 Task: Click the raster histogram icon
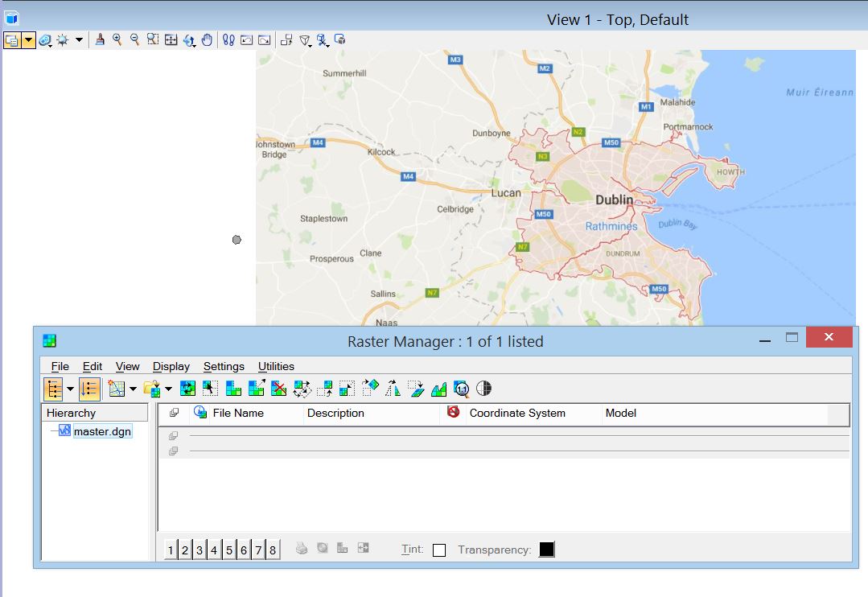[x=439, y=389]
